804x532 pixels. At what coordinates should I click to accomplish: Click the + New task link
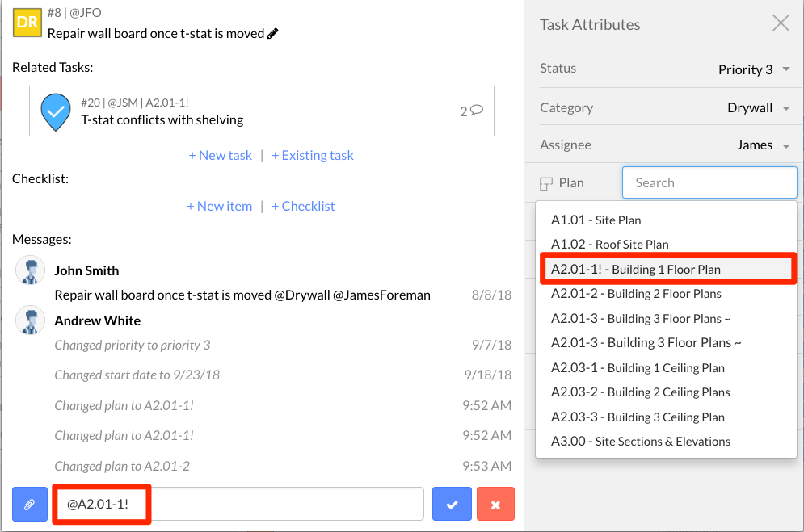[x=221, y=155]
